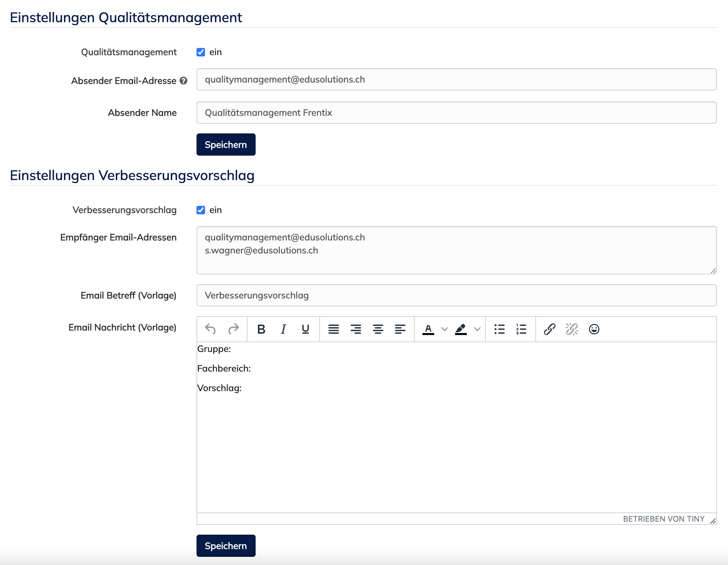Insert a numbered list
Image resolution: width=728 pixels, height=565 pixels.
tap(521, 329)
